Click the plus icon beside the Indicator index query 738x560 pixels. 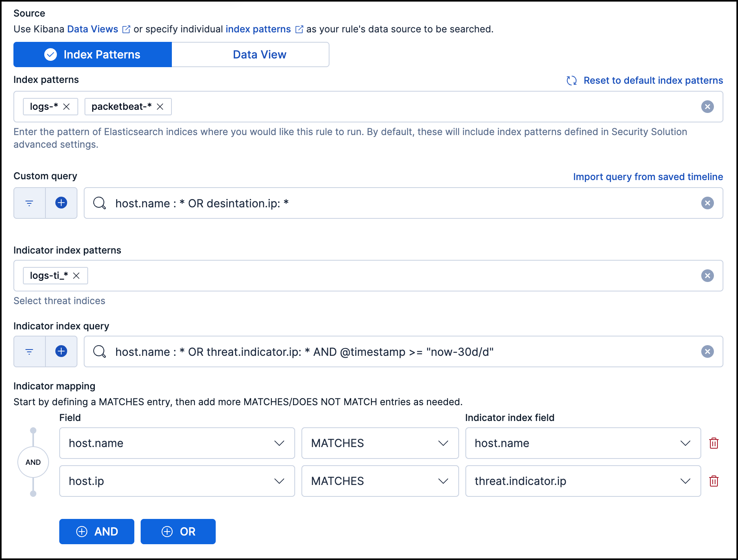tap(61, 351)
